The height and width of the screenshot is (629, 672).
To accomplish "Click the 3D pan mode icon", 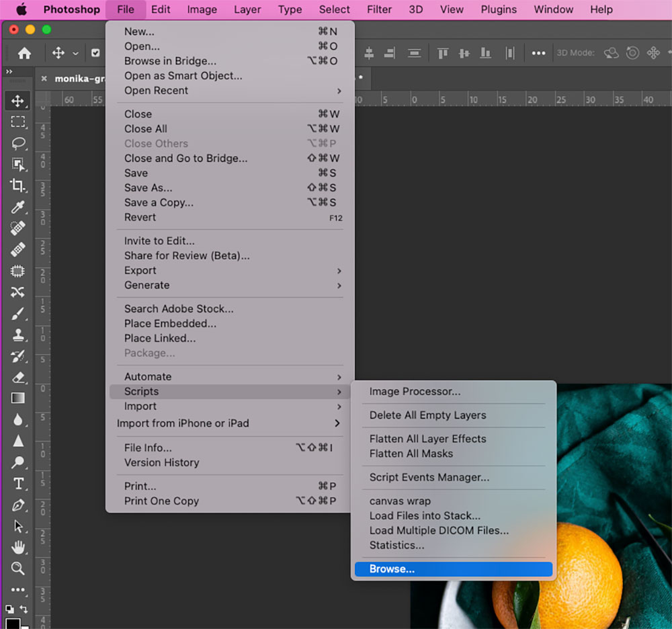I will (653, 53).
